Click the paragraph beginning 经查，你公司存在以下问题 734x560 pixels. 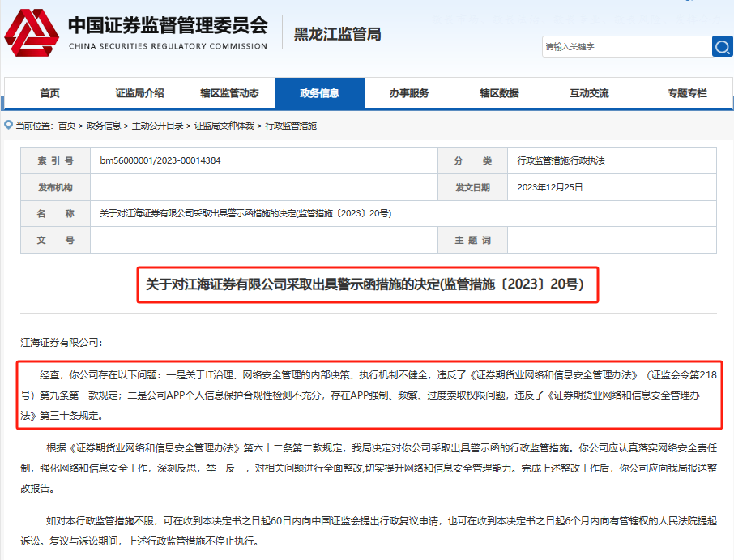(369, 395)
